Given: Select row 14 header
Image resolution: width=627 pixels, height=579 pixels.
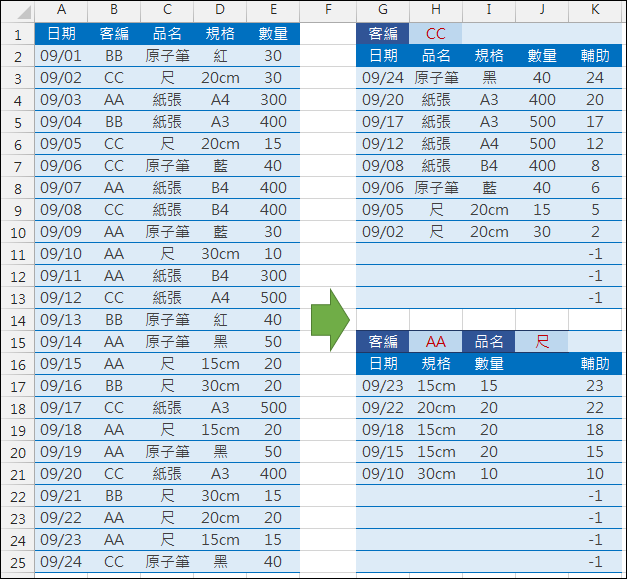Looking at the screenshot, I should (18, 320).
